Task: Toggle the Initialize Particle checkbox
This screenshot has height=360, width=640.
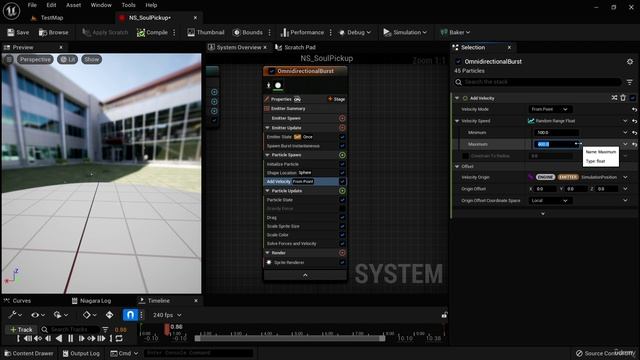Action: point(342,164)
